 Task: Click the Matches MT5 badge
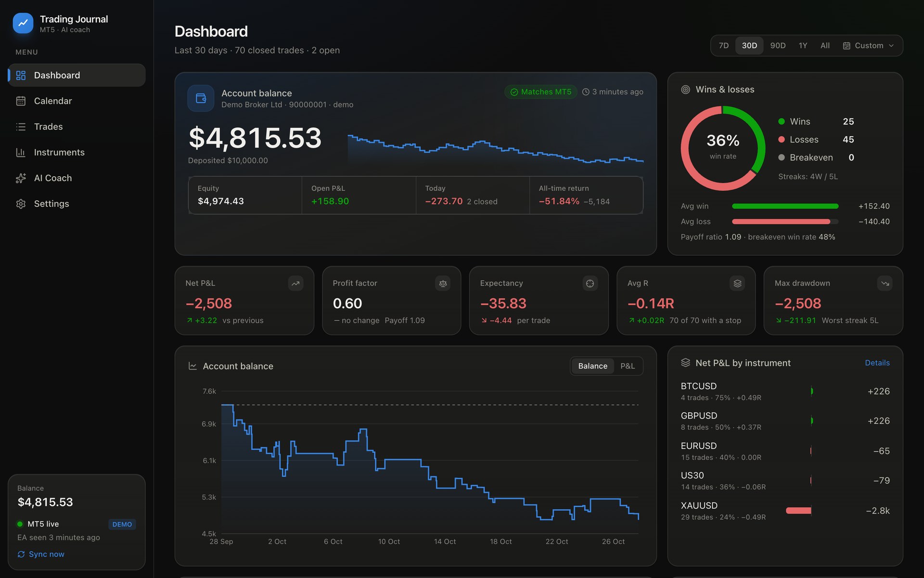point(540,92)
